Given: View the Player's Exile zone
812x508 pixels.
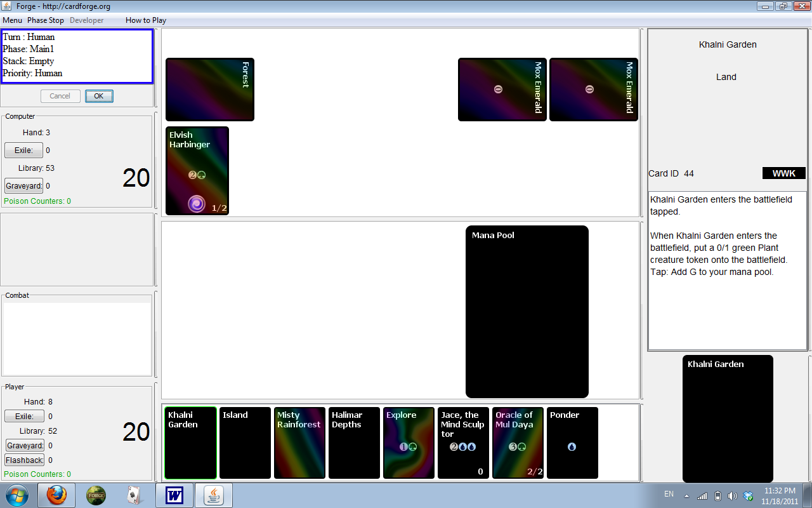Looking at the screenshot, I should [x=24, y=417].
